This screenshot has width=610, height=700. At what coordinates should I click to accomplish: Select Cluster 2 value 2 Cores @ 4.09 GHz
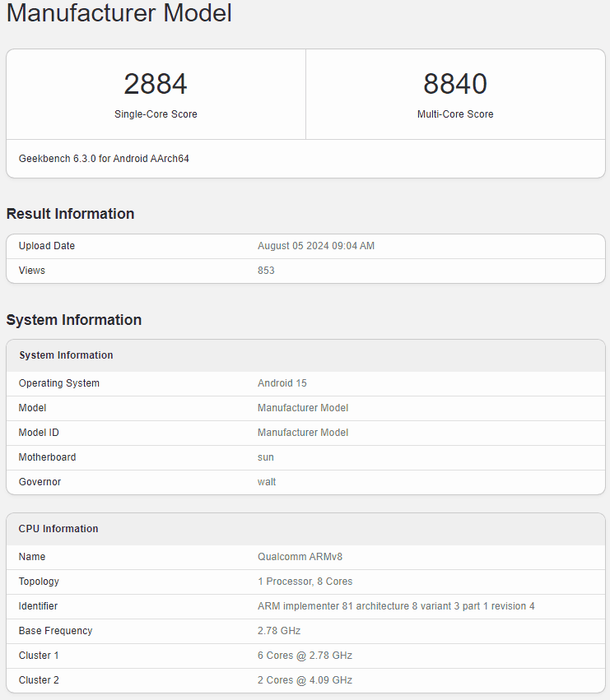305,680
